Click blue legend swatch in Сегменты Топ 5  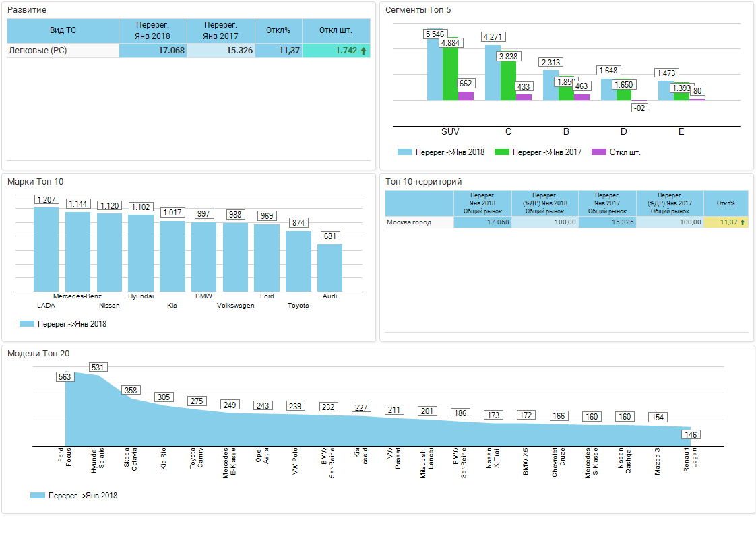(404, 152)
